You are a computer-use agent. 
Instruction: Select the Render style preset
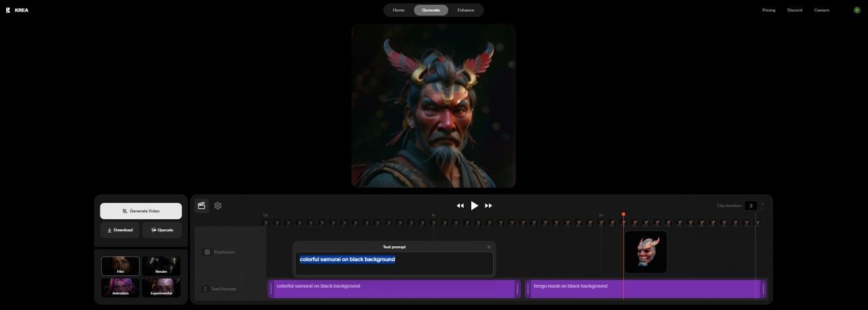click(x=161, y=266)
